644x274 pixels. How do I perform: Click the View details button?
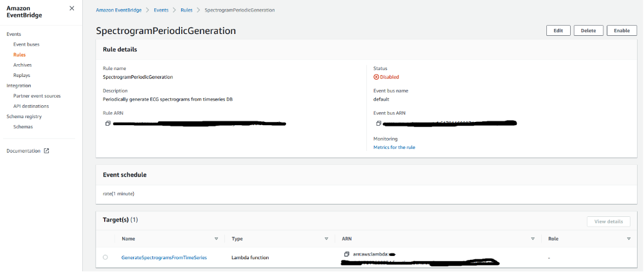click(608, 221)
